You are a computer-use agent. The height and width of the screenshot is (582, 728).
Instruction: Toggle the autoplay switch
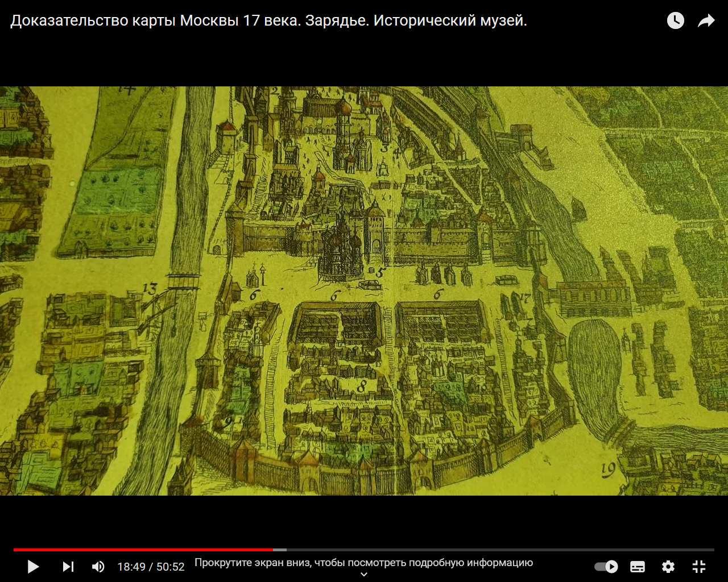pyautogui.click(x=606, y=567)
